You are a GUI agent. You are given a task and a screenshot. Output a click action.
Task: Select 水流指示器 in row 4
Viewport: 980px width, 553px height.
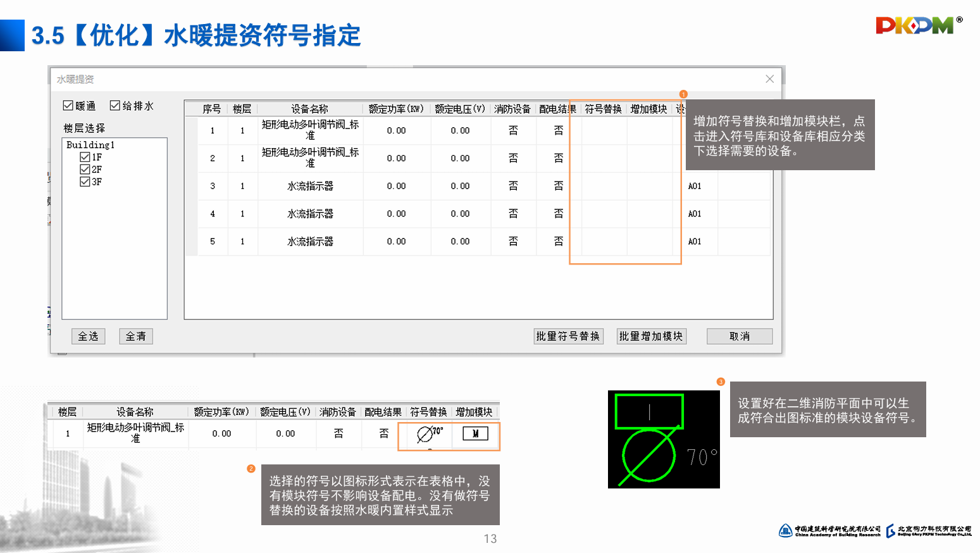tap(310, 214)
